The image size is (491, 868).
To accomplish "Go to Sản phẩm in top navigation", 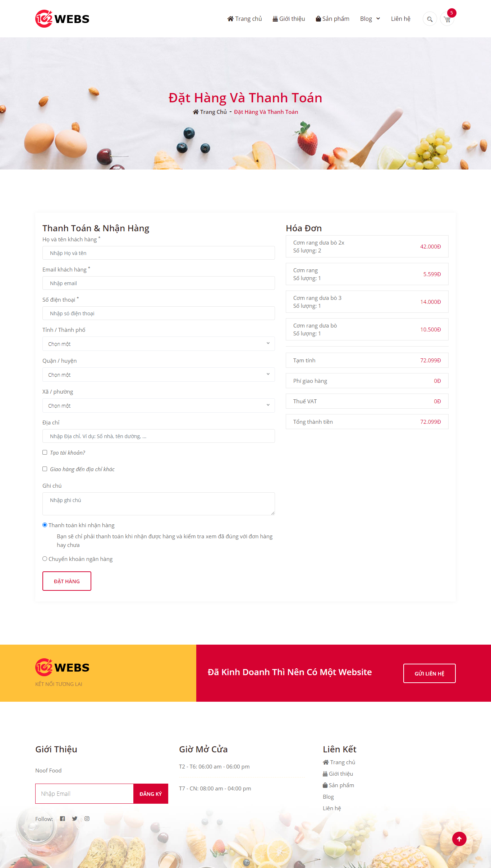I will pyautogui.click(x=332, y=19).
